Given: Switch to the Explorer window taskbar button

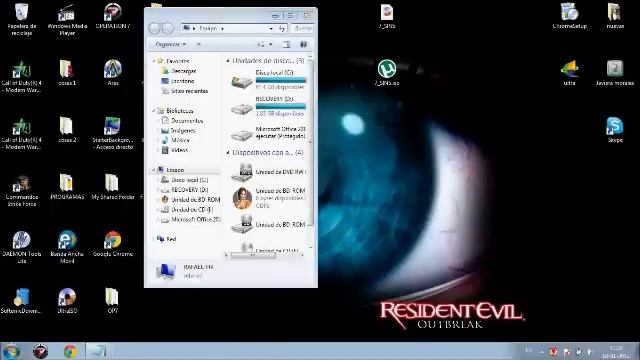Looking at the screenshot, I should coord(98,351).
